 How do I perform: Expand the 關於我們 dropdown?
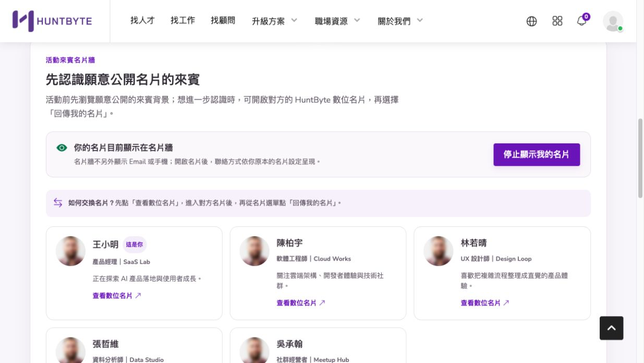tap(400, 21)
